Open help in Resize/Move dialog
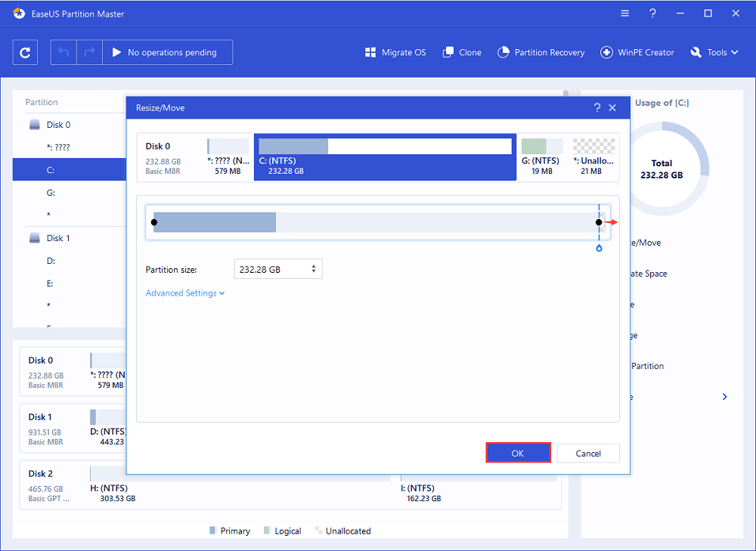Image resolution: width=756 pixels, height=551 pixels. tap(597, 108)
